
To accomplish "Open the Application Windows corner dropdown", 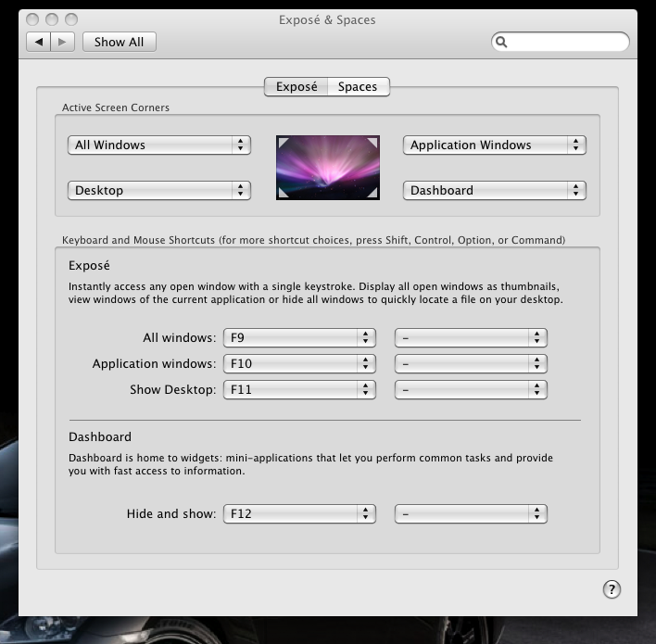I will tap(495, 145).
